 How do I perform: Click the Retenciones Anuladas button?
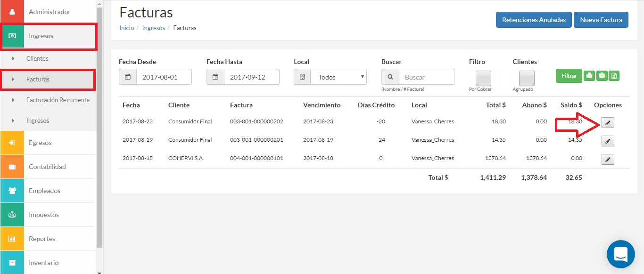(x=534, y=20)
